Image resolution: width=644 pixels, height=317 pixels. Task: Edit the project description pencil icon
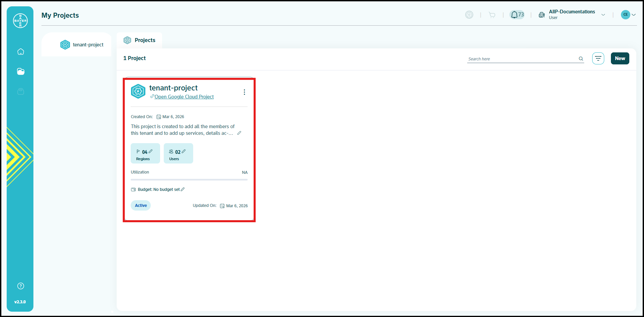[239, 133]
